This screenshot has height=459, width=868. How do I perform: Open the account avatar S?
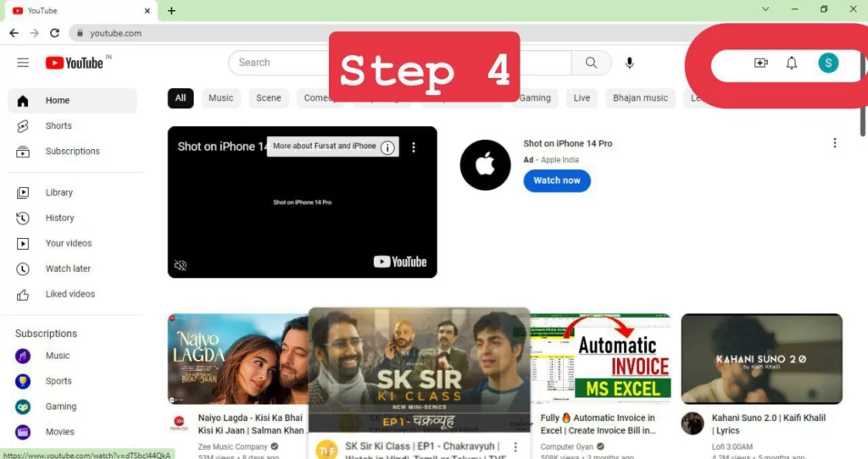[828, 63]
